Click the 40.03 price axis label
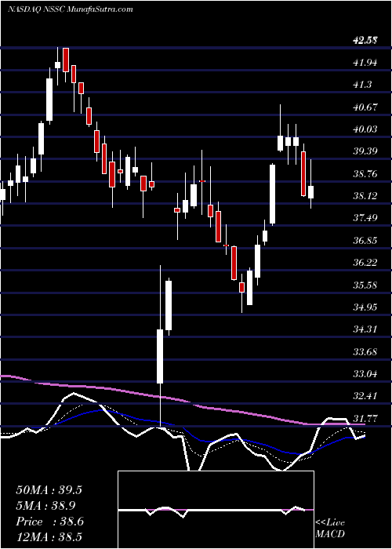This screenshot has width=392, height=549. click(365, 129)
